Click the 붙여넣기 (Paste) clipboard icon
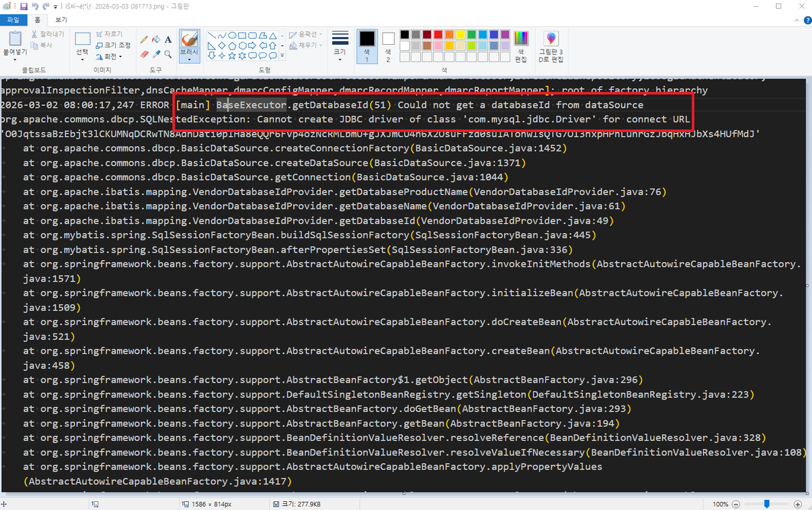 pos(15,38)
